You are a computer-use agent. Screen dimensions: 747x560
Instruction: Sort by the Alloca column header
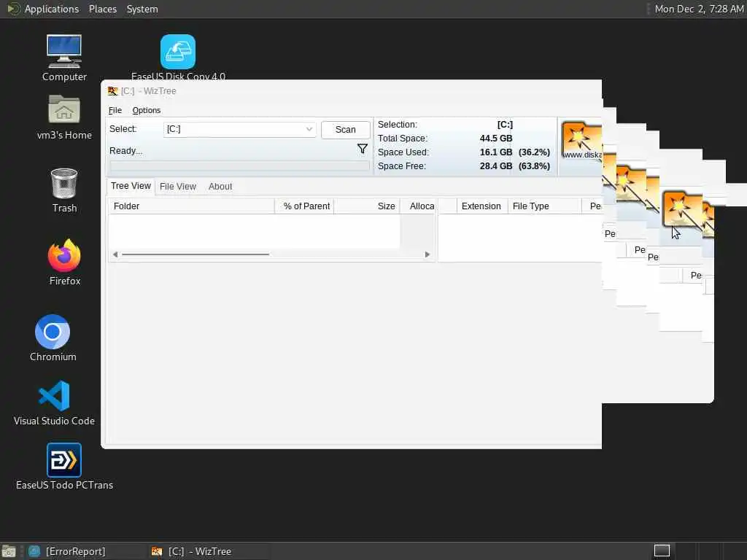(418, 206)
